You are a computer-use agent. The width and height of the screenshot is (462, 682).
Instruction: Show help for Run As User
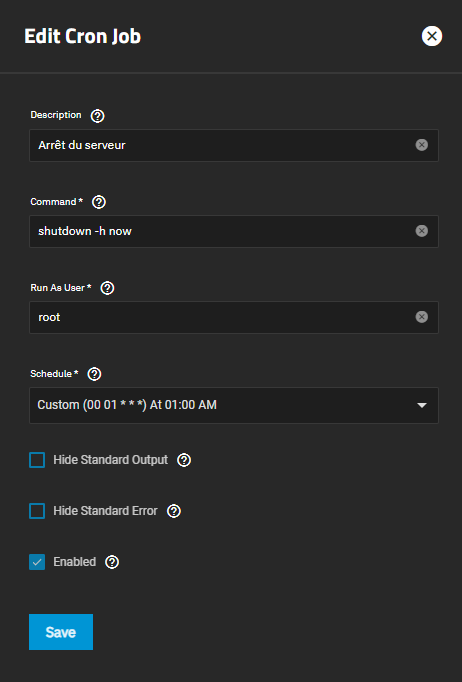point(107,288)
